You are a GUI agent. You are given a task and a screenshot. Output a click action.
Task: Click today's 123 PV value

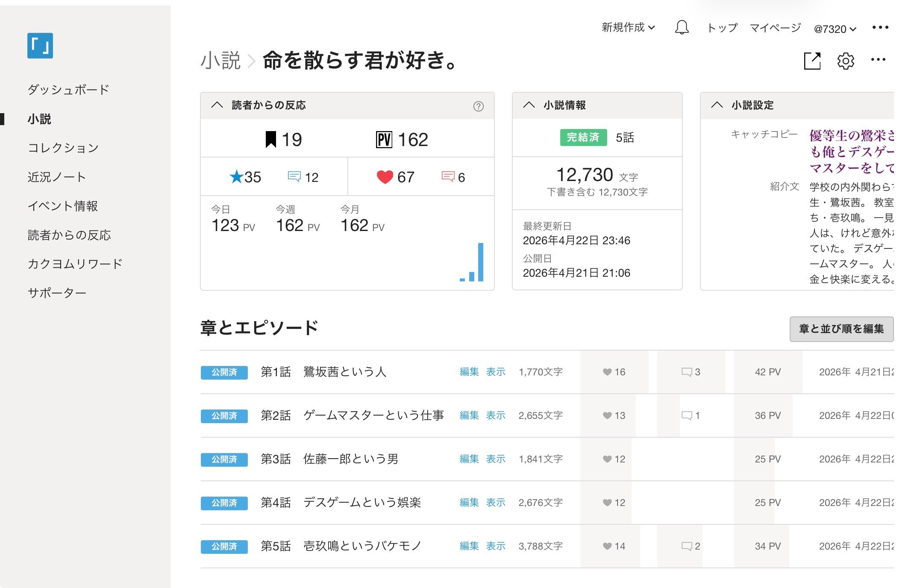pos(233,225)
